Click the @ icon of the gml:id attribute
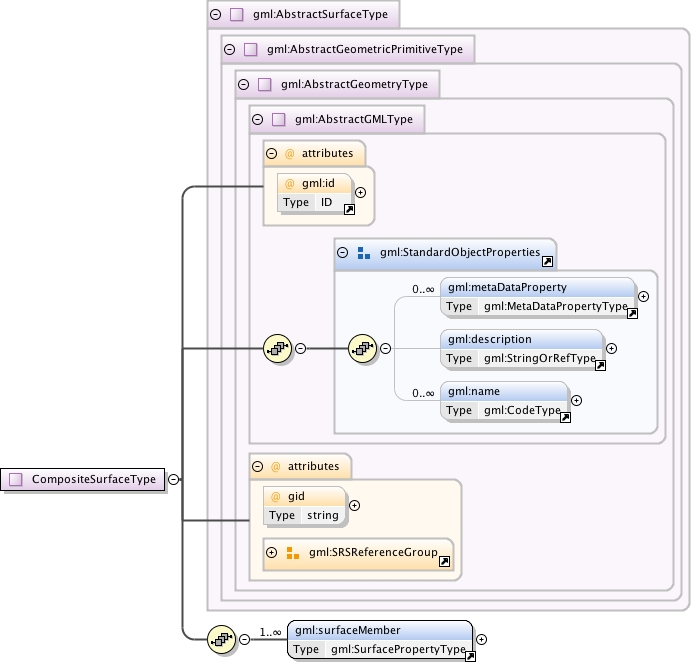This screenshot has height=664, width=691. 290,183
